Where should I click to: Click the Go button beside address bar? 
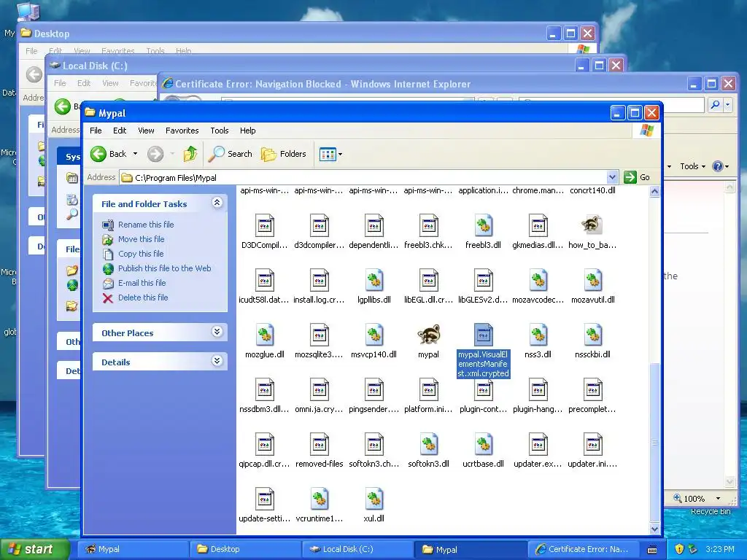point(636,177)
